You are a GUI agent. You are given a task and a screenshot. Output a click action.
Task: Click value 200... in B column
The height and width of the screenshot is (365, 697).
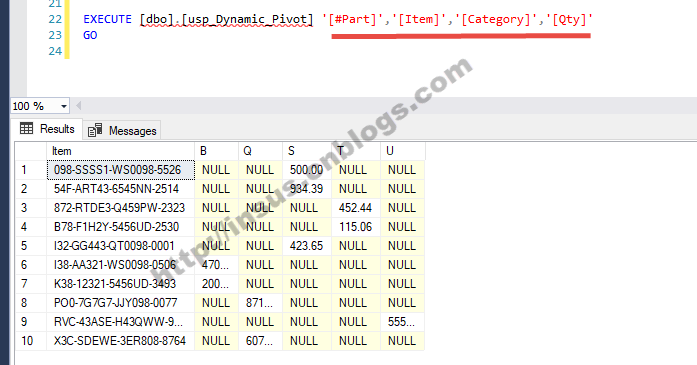click(x=216, y=284)
